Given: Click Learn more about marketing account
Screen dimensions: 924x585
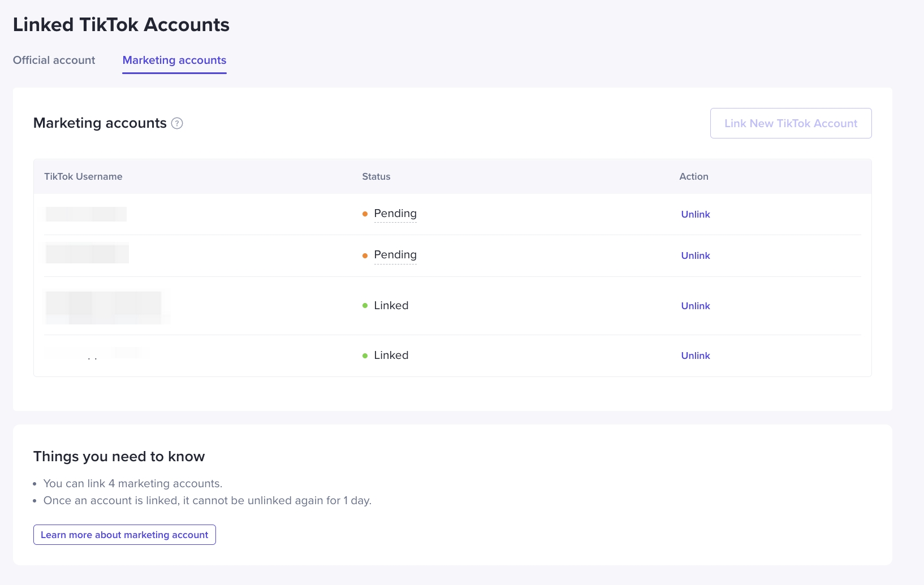Looking at the screenshot, I should 124,534.
